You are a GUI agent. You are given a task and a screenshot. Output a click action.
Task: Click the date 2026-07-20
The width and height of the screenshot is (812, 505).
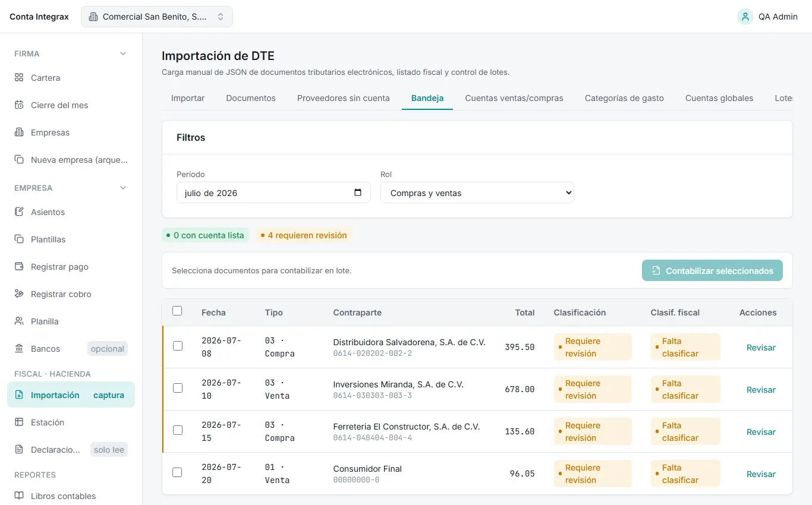pos(221,474)
